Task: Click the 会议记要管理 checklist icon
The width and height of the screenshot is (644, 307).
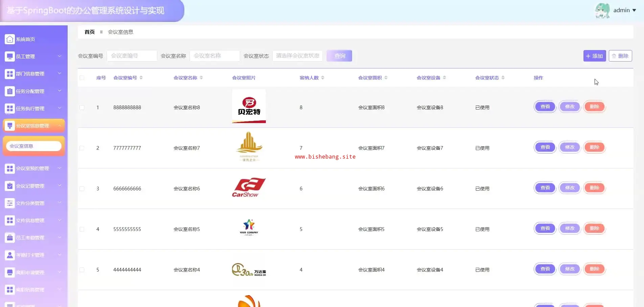Action: [10, 186]
